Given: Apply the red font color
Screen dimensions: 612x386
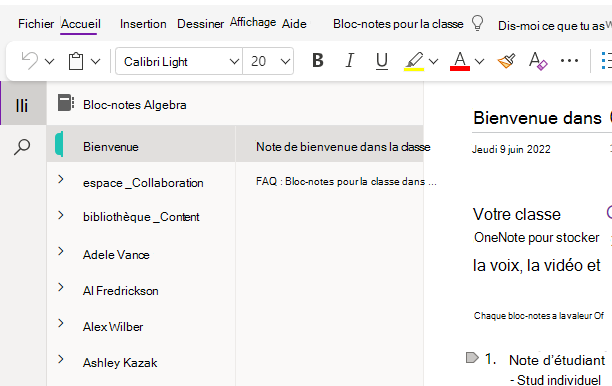Looking at the screenshot, I should (x=460, y=62).
